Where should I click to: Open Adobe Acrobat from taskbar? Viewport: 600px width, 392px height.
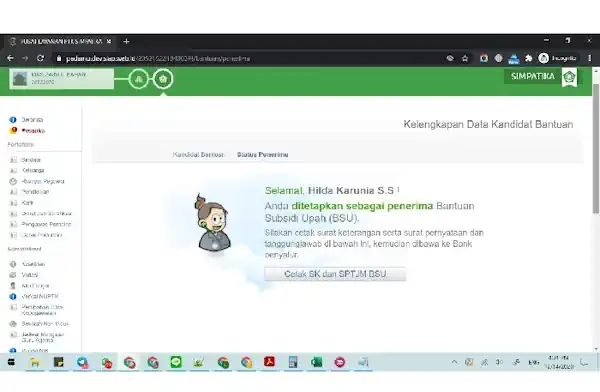pyautogui.click(x=269, y=362)
